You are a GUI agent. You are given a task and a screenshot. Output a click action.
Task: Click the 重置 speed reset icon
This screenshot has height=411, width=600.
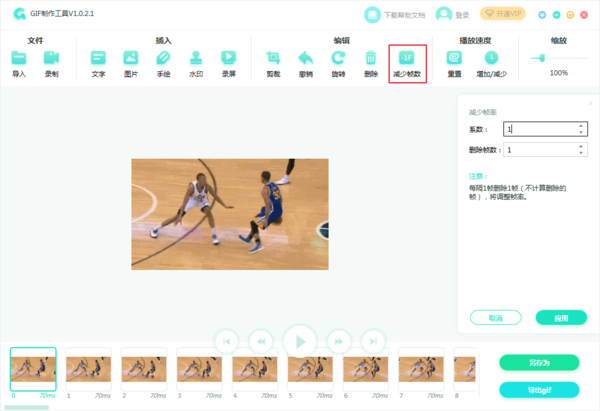pos(454,59)
